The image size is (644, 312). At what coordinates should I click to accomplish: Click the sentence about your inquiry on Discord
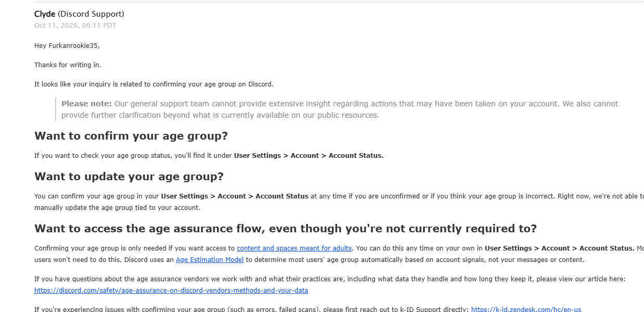(x=154, y=84)
